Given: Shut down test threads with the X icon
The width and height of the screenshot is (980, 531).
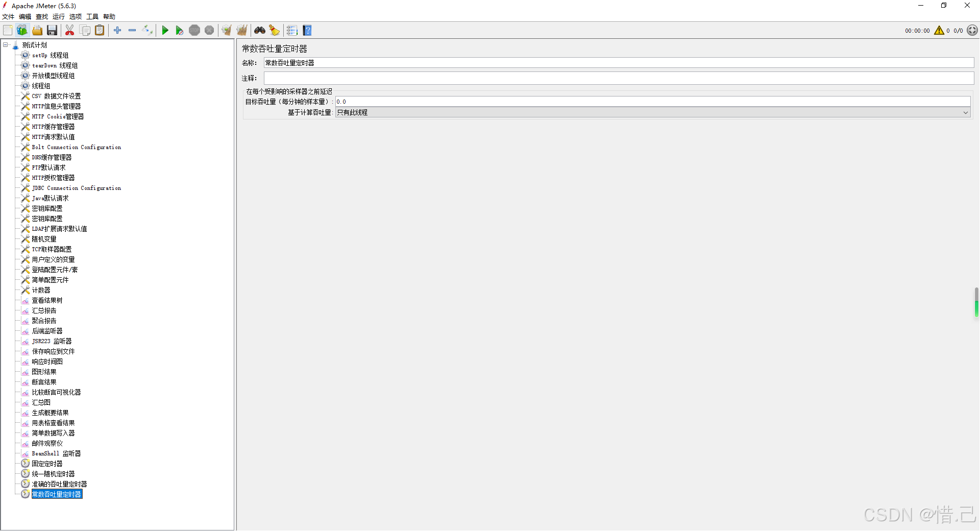Looking at the screenshot, I should (209, 31).
